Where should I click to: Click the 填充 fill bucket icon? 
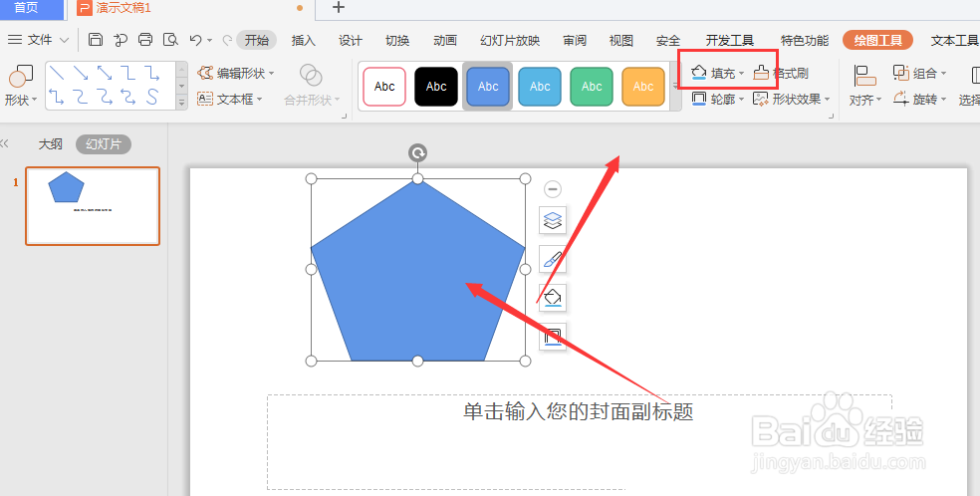(x=699, y=73)
